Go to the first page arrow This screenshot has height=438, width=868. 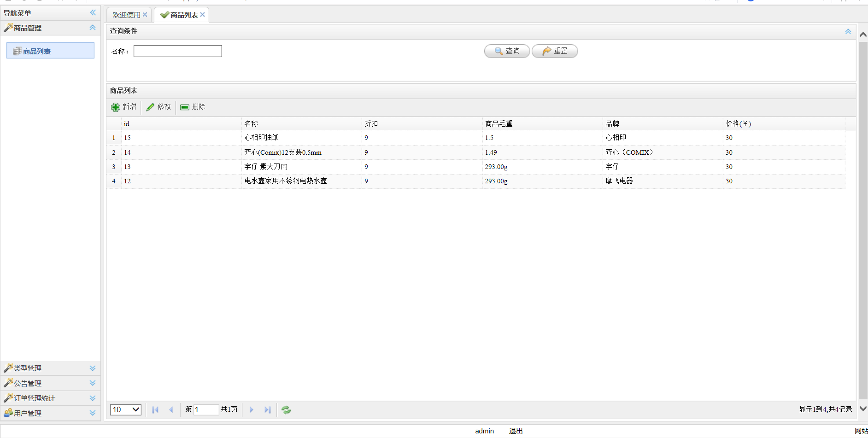tap(155, 410)
